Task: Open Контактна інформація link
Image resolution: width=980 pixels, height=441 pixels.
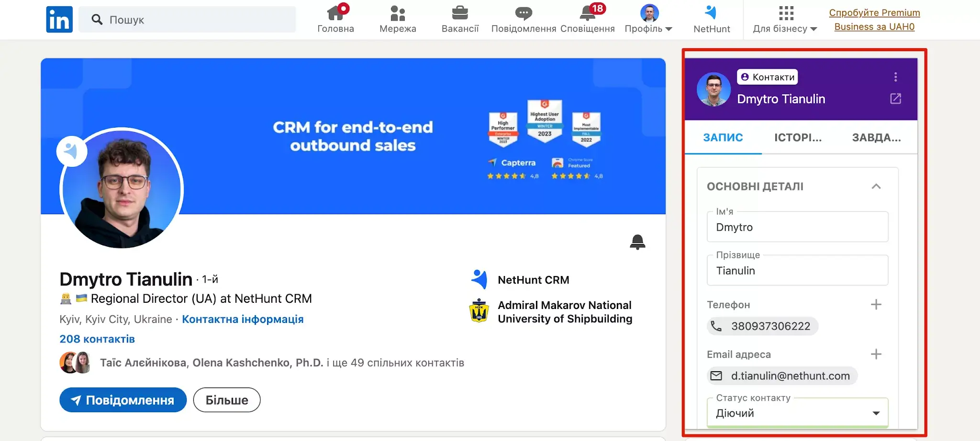Action: pos(243,319)
